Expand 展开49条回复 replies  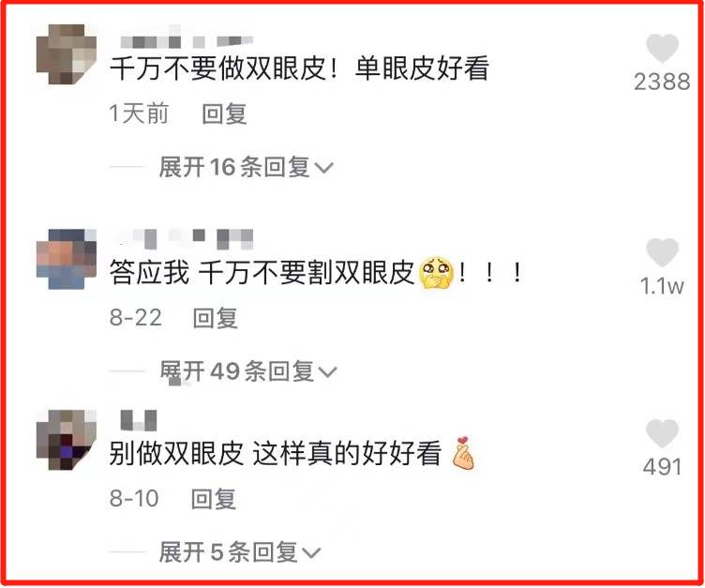click(x=247, y=371)
